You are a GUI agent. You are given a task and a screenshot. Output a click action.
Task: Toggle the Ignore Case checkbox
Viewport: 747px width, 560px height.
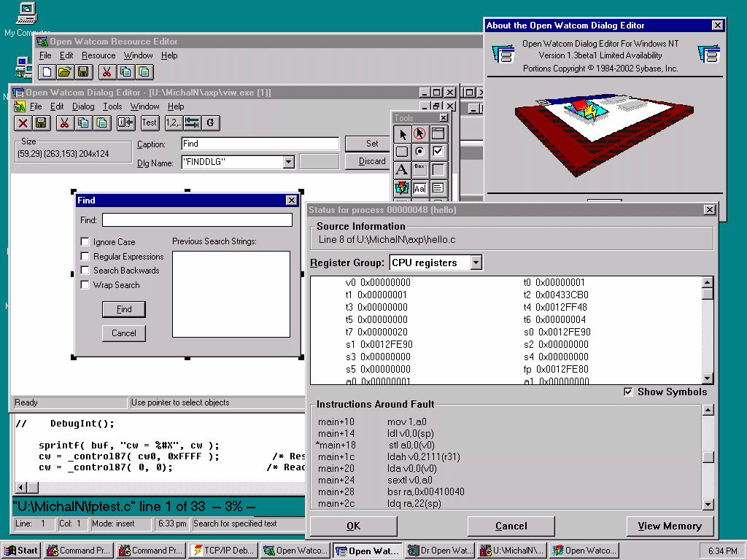tap(85, 242)
